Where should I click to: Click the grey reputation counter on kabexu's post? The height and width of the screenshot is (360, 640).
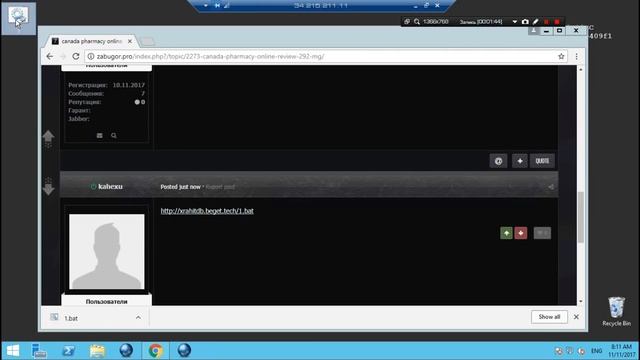pos(542,233)
